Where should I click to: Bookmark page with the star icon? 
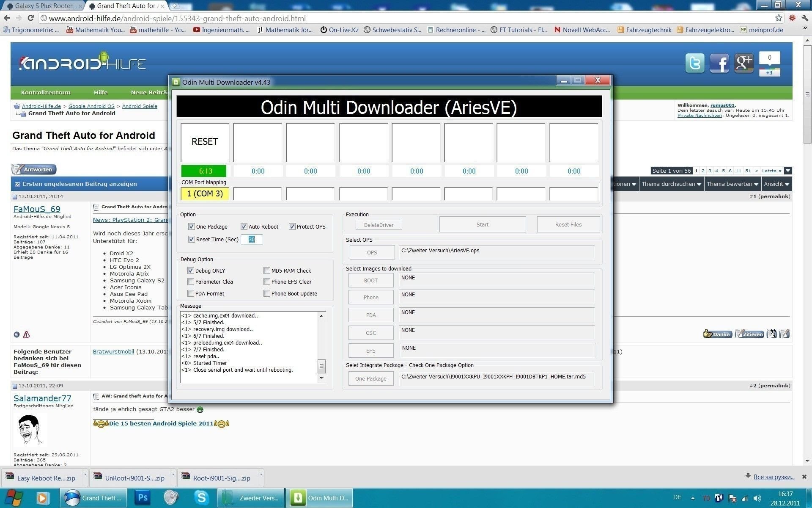[x=779, y=18]
